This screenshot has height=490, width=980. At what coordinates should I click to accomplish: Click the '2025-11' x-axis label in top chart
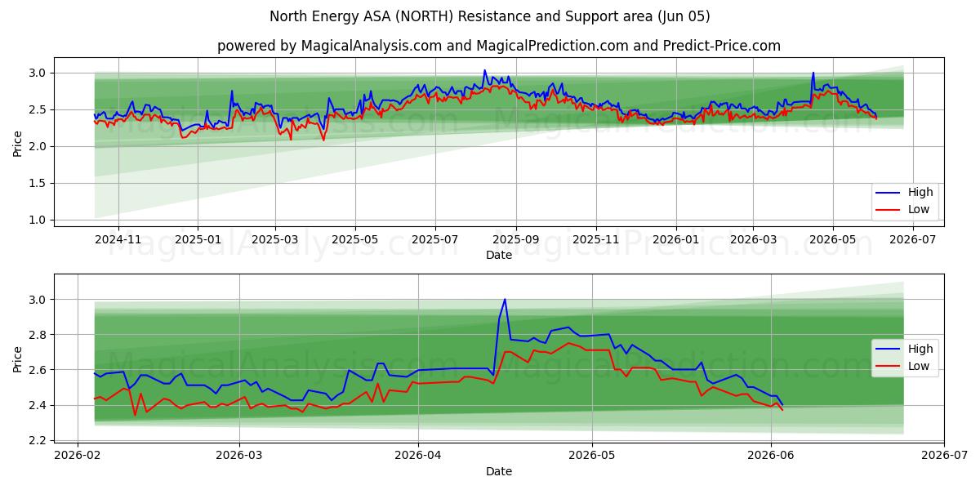click(x=596, y=239)
